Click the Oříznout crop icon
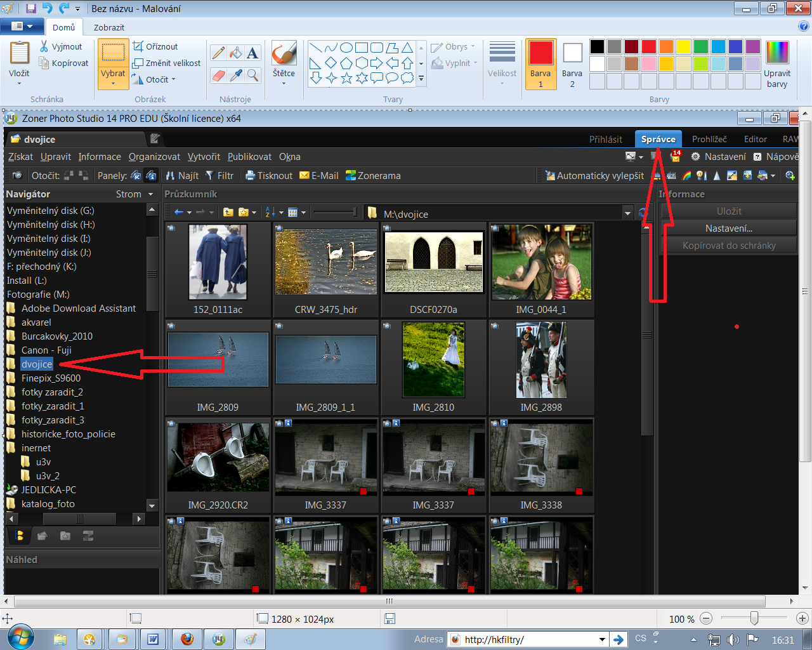The width and height of the screenshot is (812, 650). (138, 46)
